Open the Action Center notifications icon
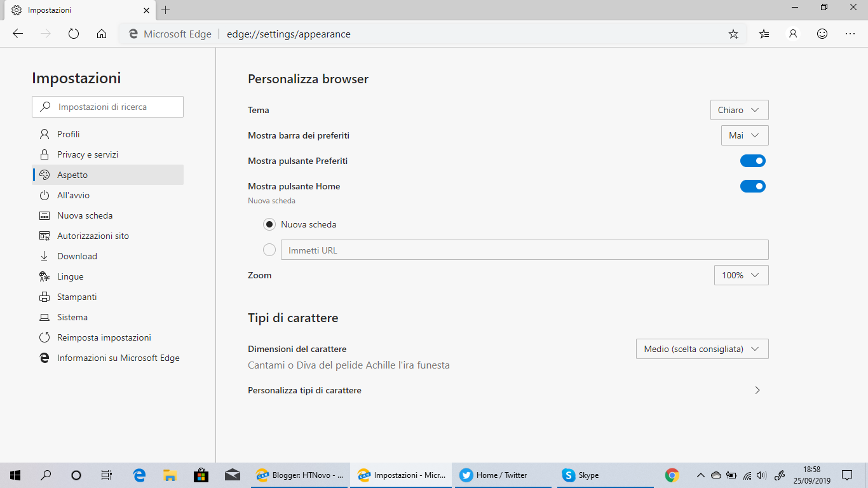The image size is (868, 488). pyautogui.click(x=847, y=475)
